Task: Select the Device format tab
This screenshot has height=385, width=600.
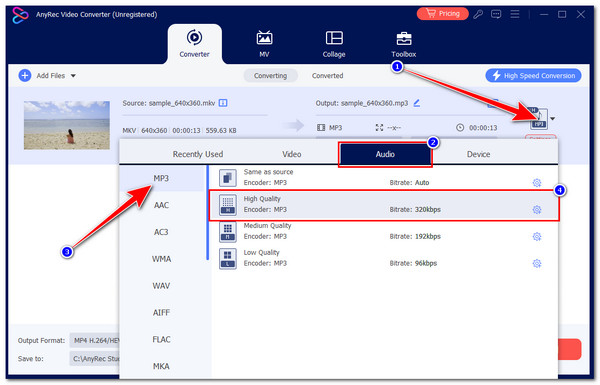Action: [478, 154]
